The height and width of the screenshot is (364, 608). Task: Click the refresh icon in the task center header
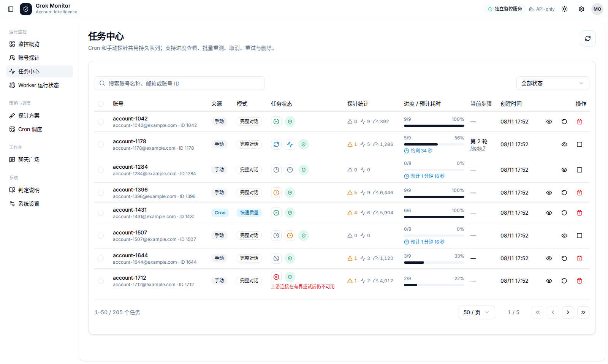(587, 38)
